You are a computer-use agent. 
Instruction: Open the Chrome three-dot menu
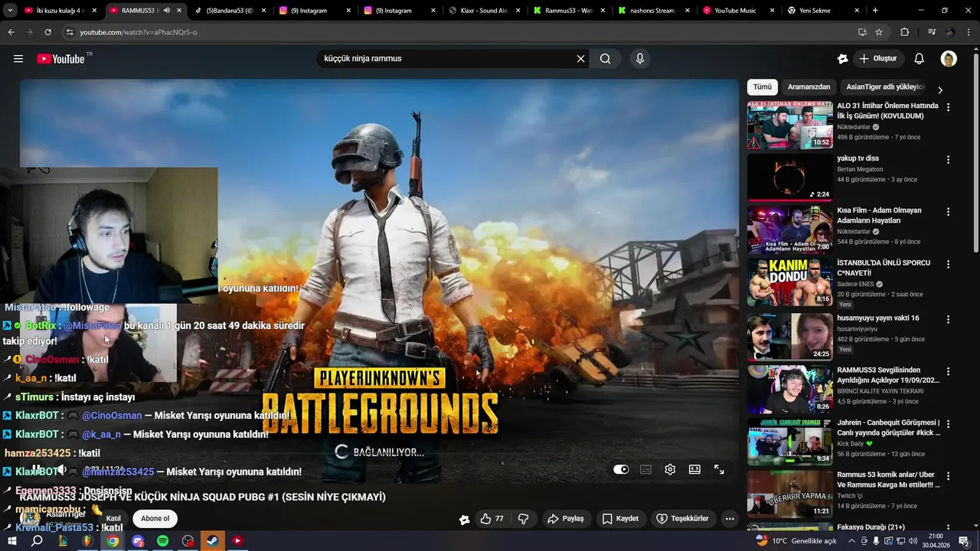coord(968,32)
